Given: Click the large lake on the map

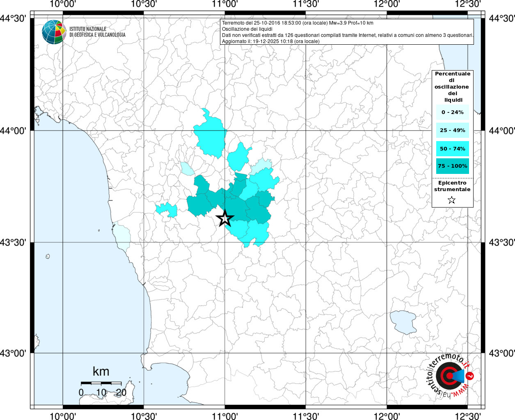Looking at the screenshot, I should [403, 322].
